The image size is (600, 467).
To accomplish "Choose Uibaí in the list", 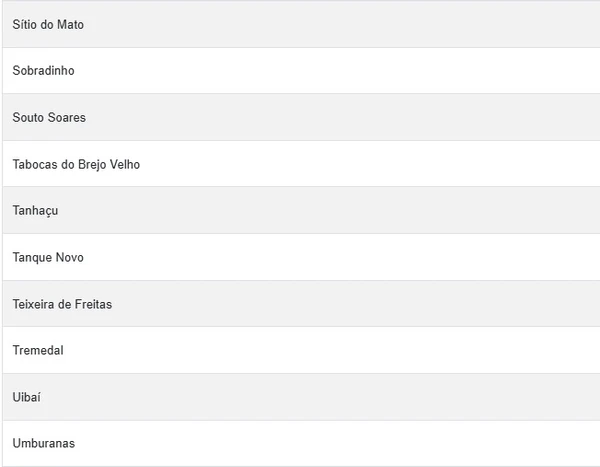I will tap(27, 397).
